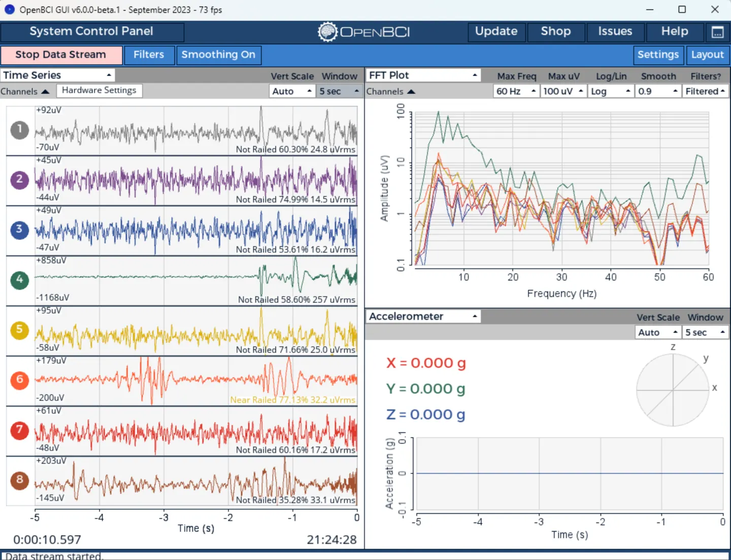
Task: Open the Settings menu button
Action: [658, 55]
